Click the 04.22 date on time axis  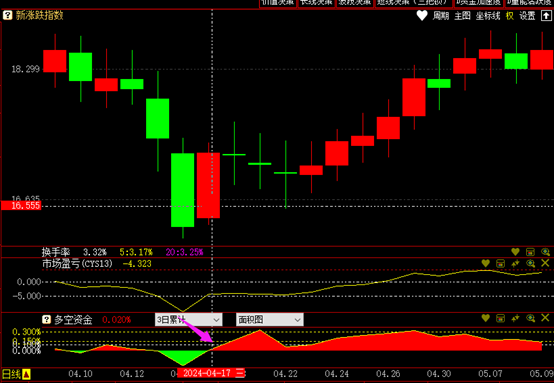tap(285, 374)
